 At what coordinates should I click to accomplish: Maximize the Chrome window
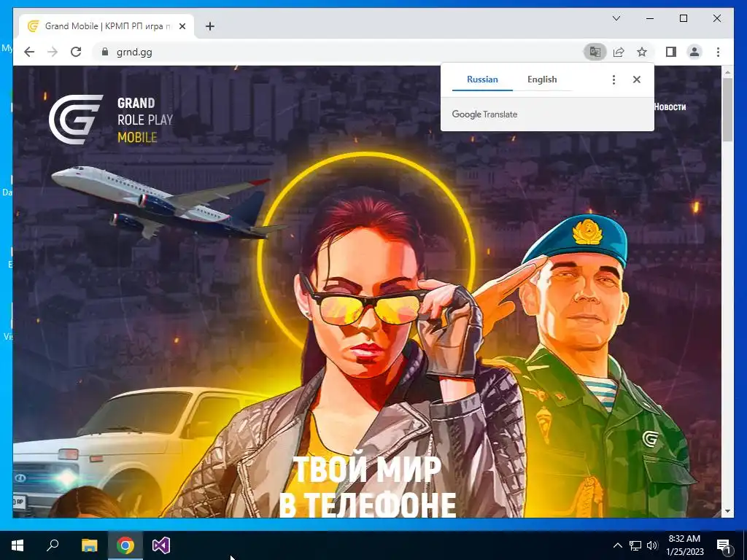(x=683, y=18)
